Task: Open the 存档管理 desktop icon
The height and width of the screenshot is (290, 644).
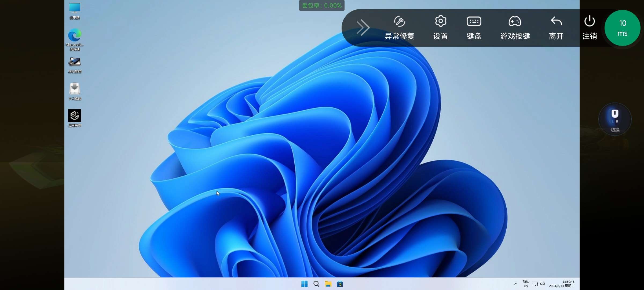Action: coord(75,65)
